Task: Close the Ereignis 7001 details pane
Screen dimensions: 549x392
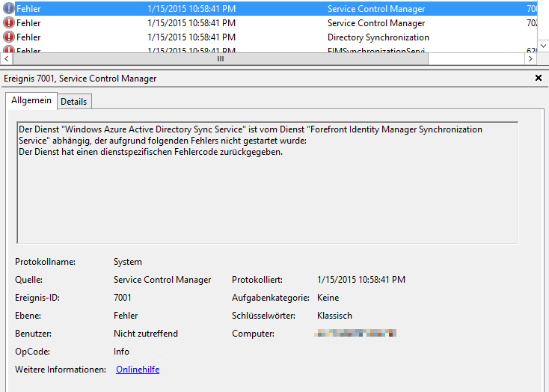Action: (x=539, y=78)
